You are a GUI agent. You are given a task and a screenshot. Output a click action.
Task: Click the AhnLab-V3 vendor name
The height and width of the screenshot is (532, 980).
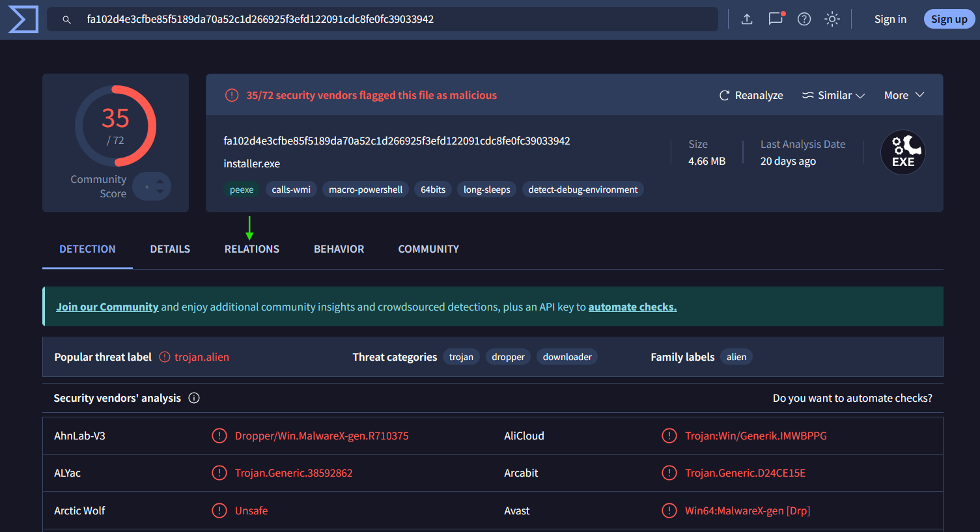pyautogui.click(x=79, y=436)
